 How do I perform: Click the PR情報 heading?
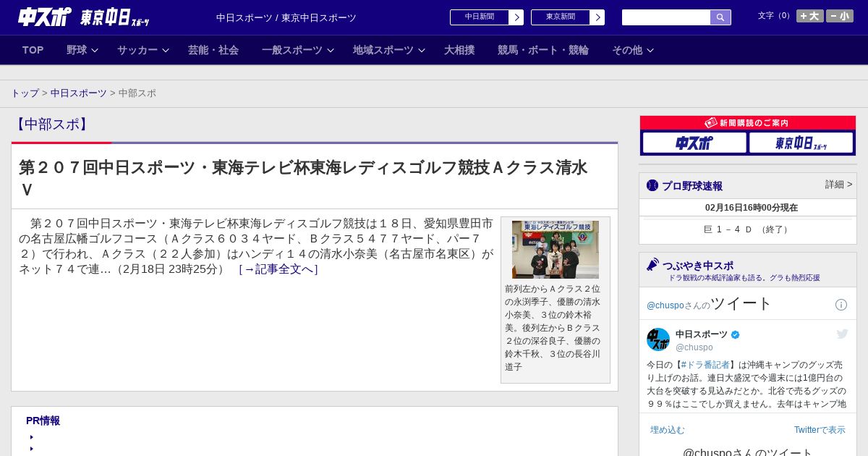coord(43,421)
